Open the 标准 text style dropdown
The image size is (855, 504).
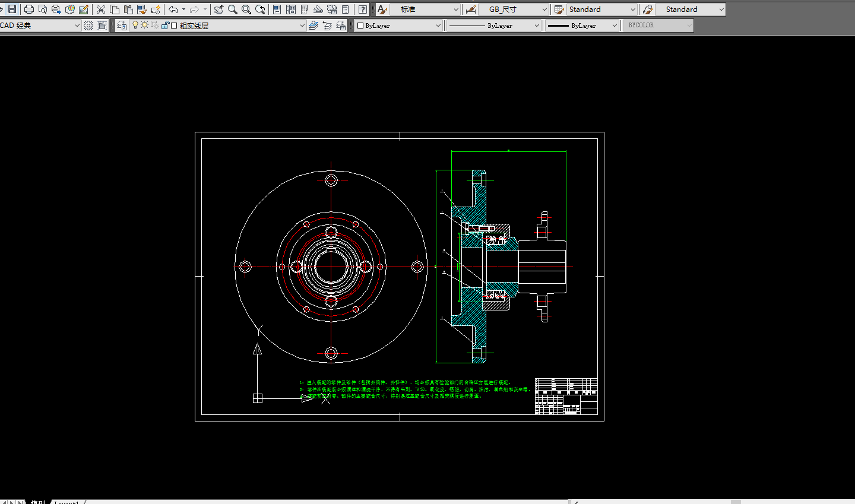coord(425,9)
